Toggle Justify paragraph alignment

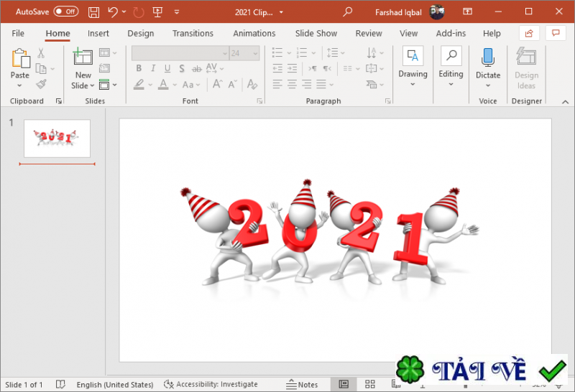tap(321, 84)
